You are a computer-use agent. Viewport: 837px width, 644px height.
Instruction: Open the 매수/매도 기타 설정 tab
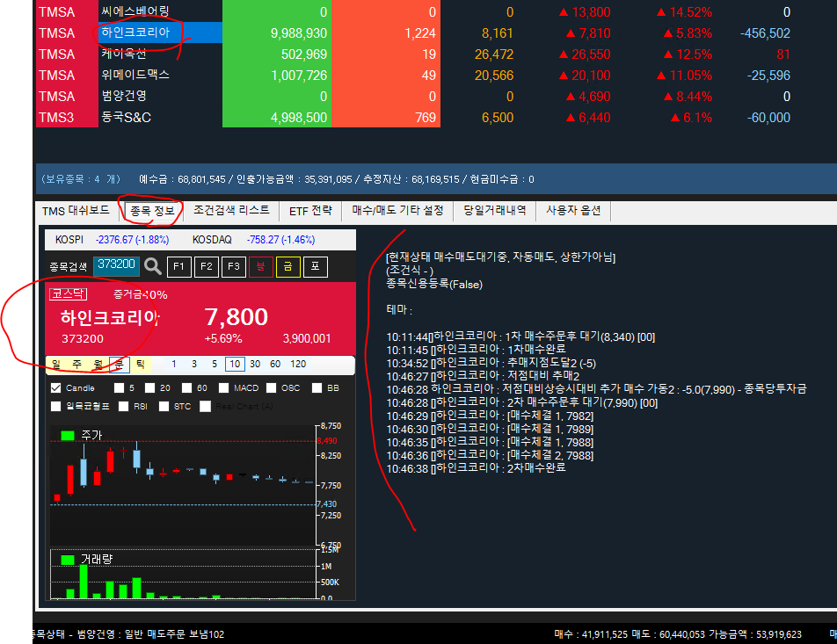click(x=397, y=211)
